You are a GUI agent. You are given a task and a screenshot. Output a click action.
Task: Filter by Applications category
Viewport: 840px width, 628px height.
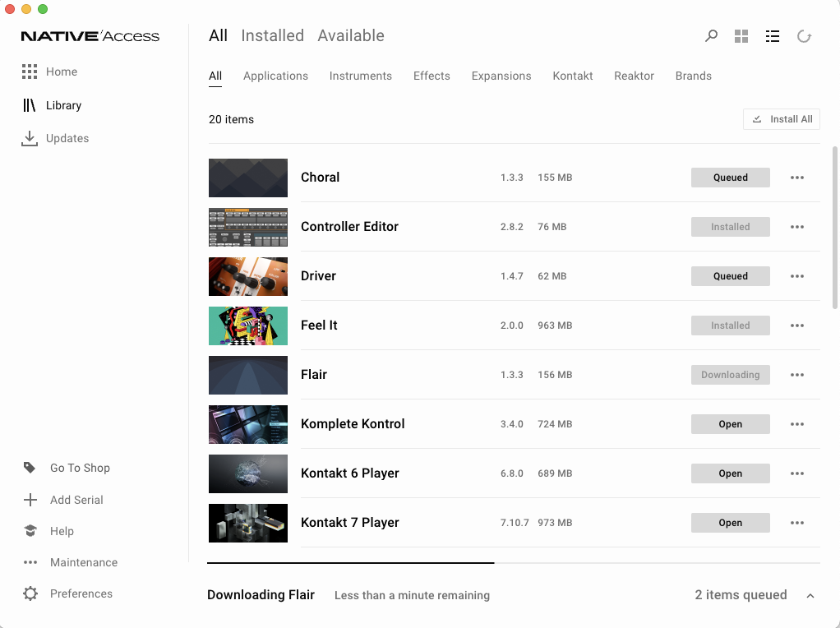(x=275, y=76)
